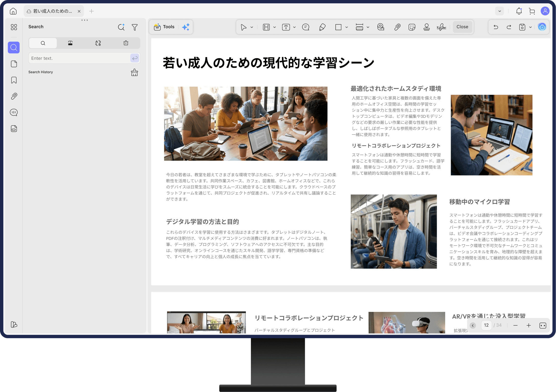Open the bookmarks sidebar panel

14,80
